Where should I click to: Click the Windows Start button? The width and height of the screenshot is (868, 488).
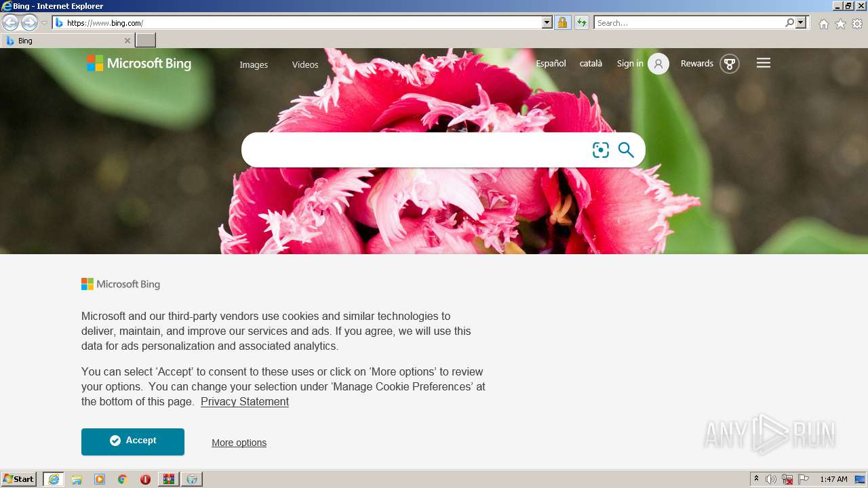tap(19, 479)
